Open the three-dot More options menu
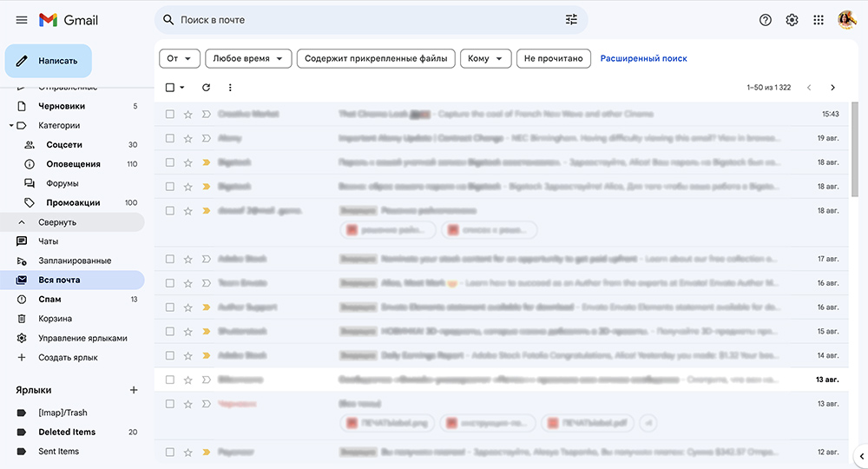This screenshot has height=469, width=868. coord(230,88)
